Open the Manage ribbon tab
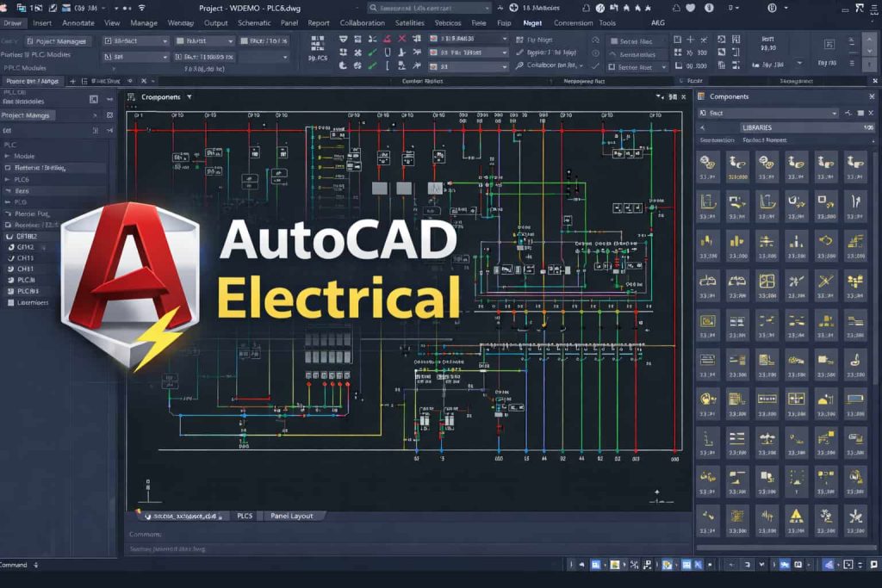882x588 pixels. 144,23
